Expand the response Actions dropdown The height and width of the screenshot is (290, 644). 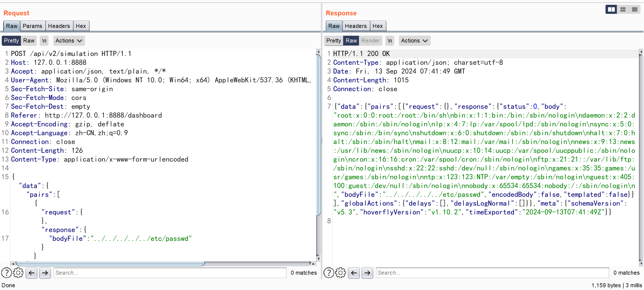pos(414,40)
